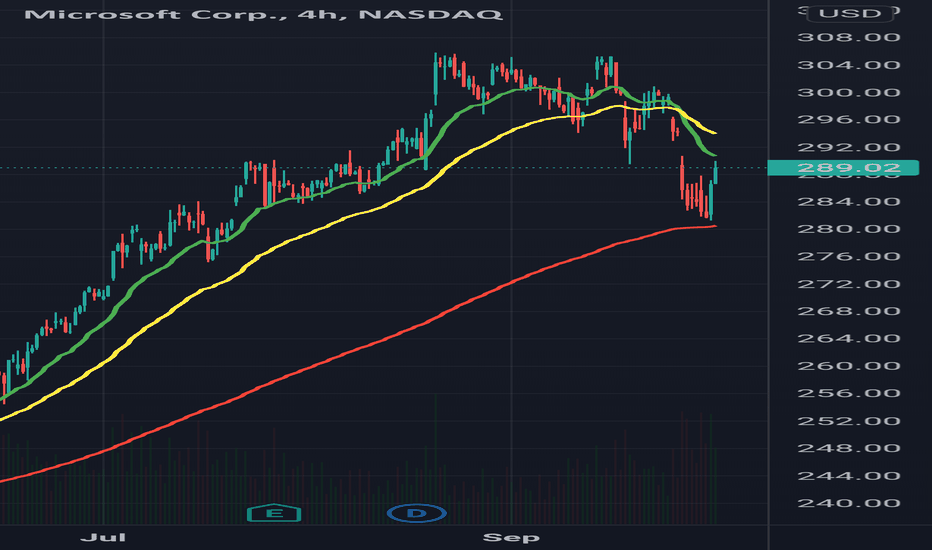Click the 280.00 price axis label
Screen dimensions: 932x550
click(x=849, y=229)
